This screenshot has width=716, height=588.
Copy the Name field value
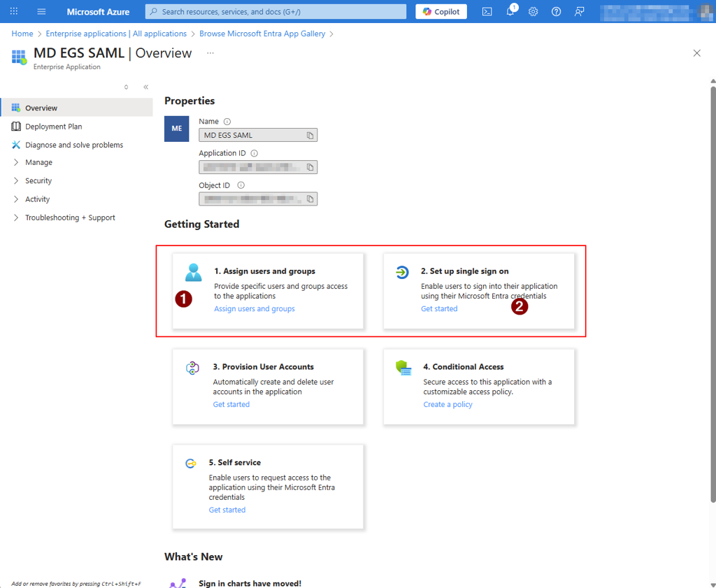(310, 136)
